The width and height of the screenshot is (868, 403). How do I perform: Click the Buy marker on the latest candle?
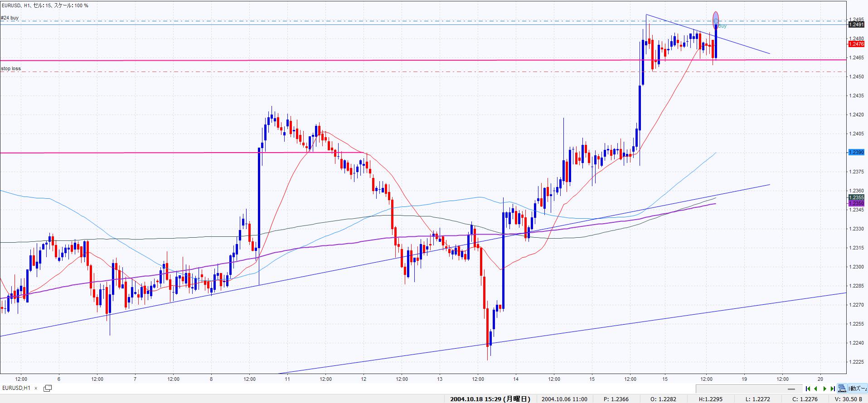722,26
